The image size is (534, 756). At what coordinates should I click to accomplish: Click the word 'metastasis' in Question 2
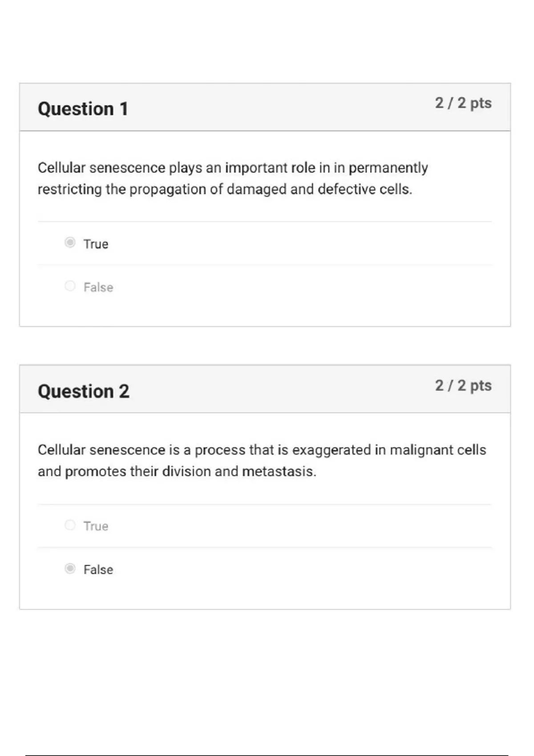point(279,471)
